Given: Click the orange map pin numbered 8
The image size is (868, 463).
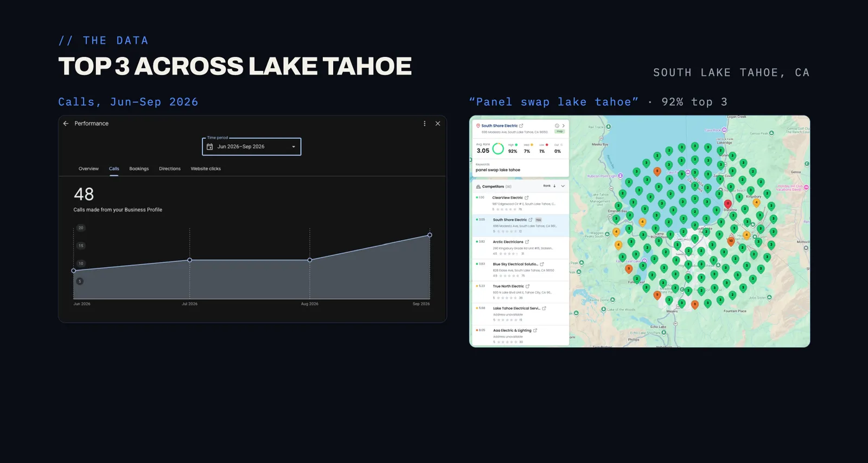Looking at the screenshot, I should point(657,172).
